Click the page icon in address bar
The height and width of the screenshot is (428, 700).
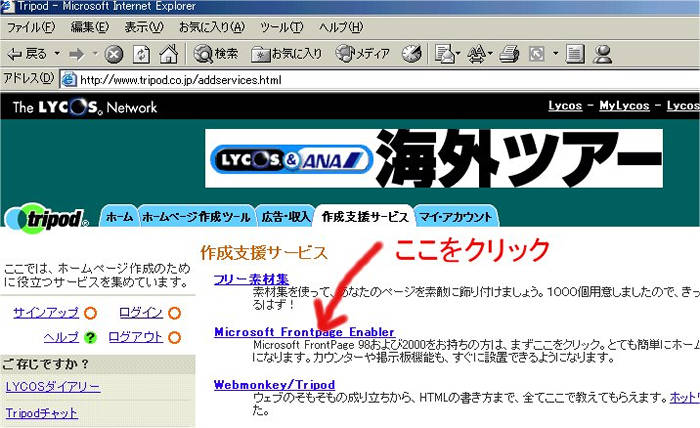point(69,80)
